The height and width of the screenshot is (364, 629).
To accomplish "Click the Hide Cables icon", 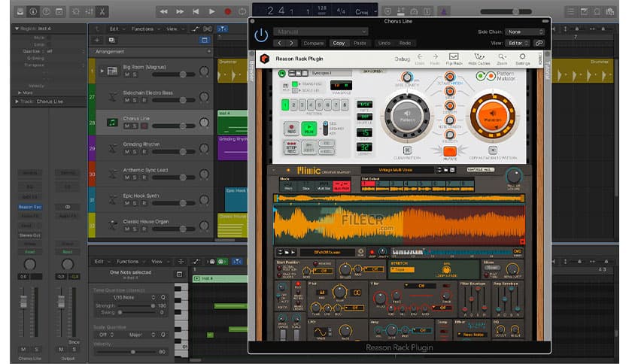I will (x=479, y=59).
